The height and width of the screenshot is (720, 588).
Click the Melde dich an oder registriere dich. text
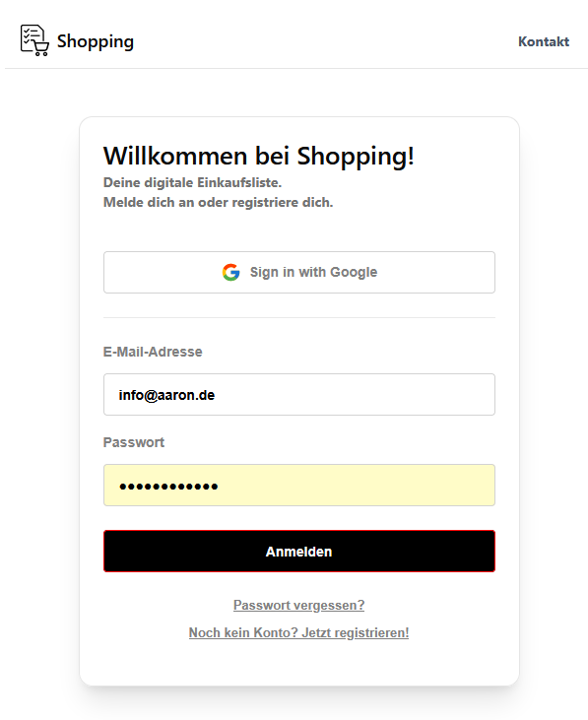pyautogui.click(x=218, y=203)
